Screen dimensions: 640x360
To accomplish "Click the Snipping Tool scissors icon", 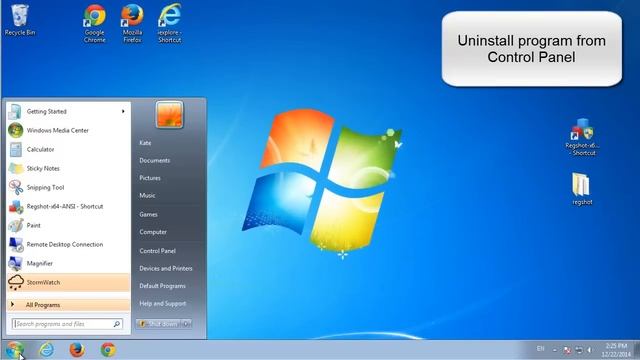I will click(16, 187).
